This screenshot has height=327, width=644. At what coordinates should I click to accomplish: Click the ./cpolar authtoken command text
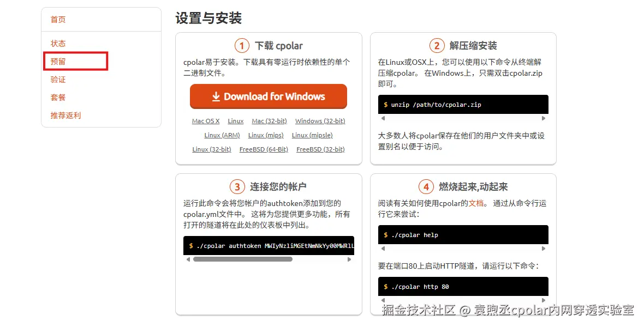coord(275,246)
